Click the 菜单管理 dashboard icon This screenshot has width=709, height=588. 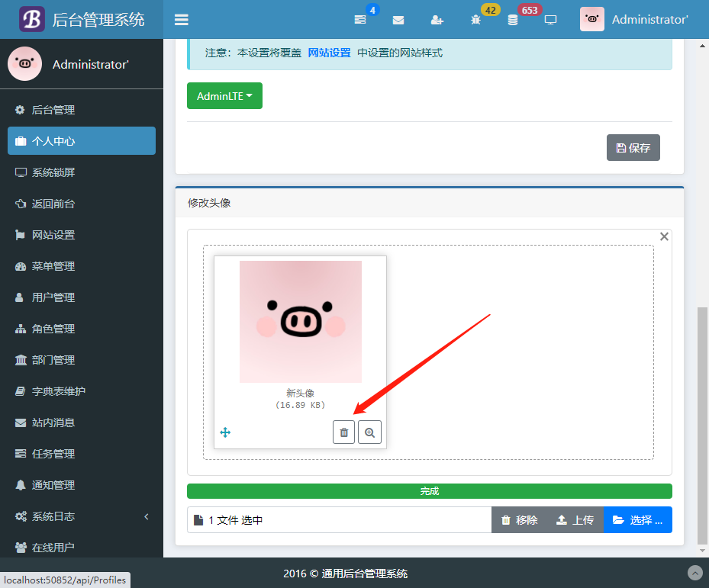(x=21, y=266)
